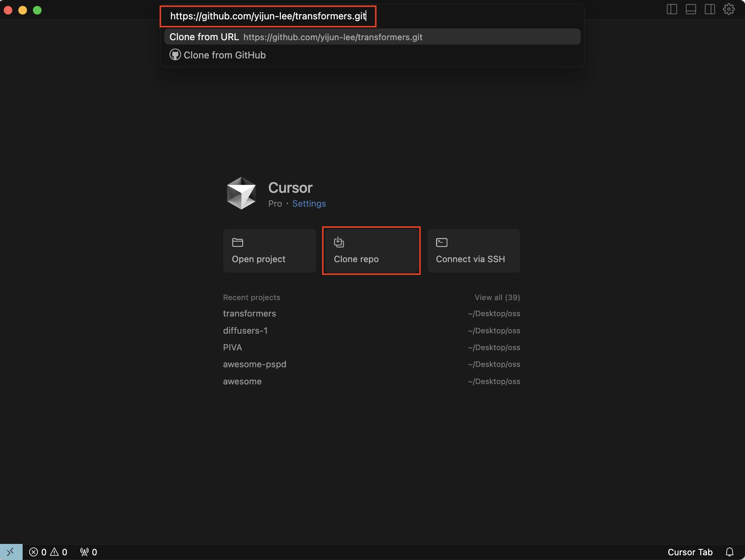The height and width of the screenshot is (560, 745).
Task: Click the GitHub logo icon in dropdown
Action: (x=175, y=55)
